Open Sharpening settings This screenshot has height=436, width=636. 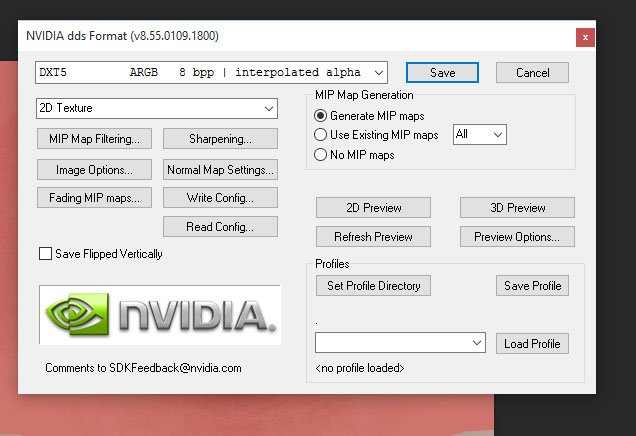coord(220,139)
